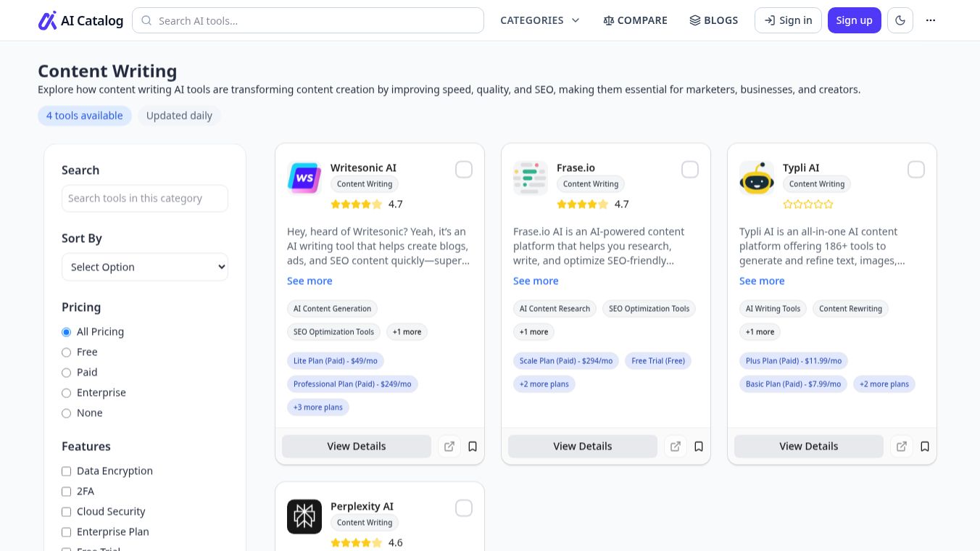Expand Writesonic +1 more tags
980x551 pixels.
pyautogui.click(x=407, y=332)
